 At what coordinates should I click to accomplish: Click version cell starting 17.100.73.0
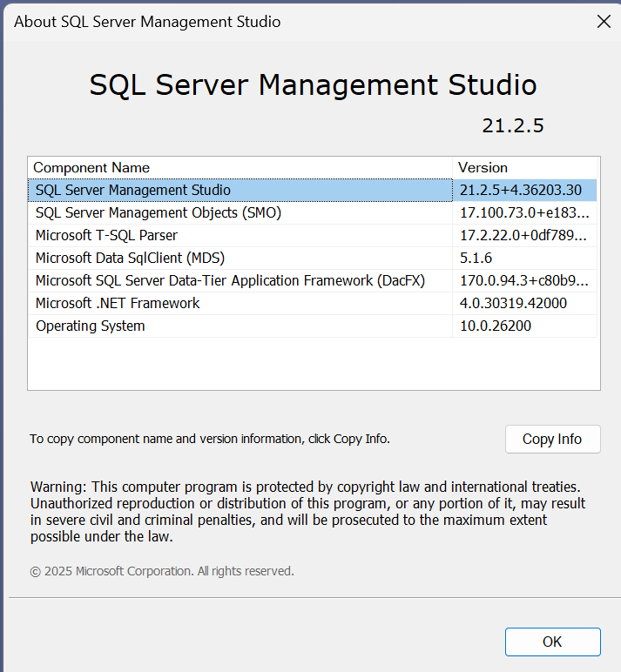tap(524, 212)
